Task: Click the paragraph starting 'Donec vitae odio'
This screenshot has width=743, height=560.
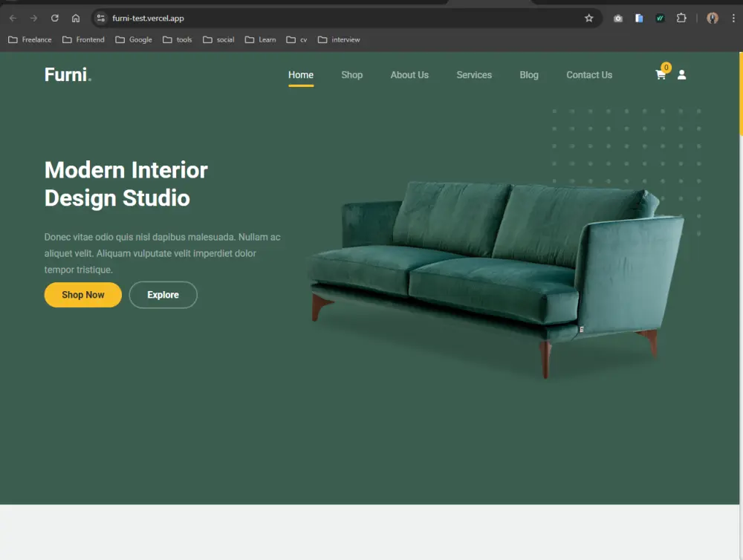Action: click(162, 253)
